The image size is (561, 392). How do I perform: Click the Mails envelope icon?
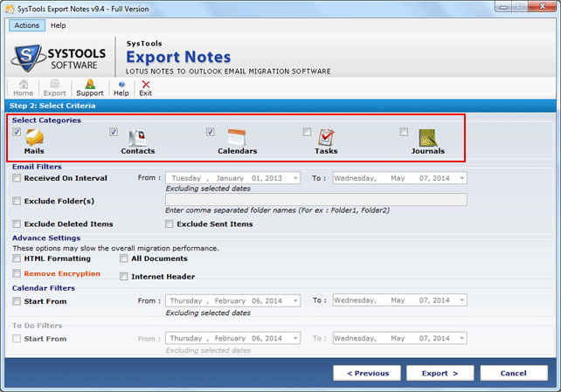(x=34, y=137)
